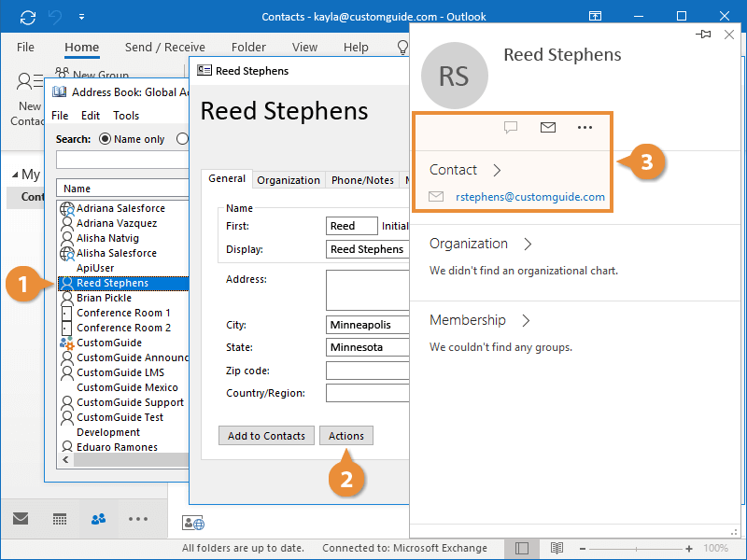Open the Send / Receive ribbon tab

coord(165,48)
